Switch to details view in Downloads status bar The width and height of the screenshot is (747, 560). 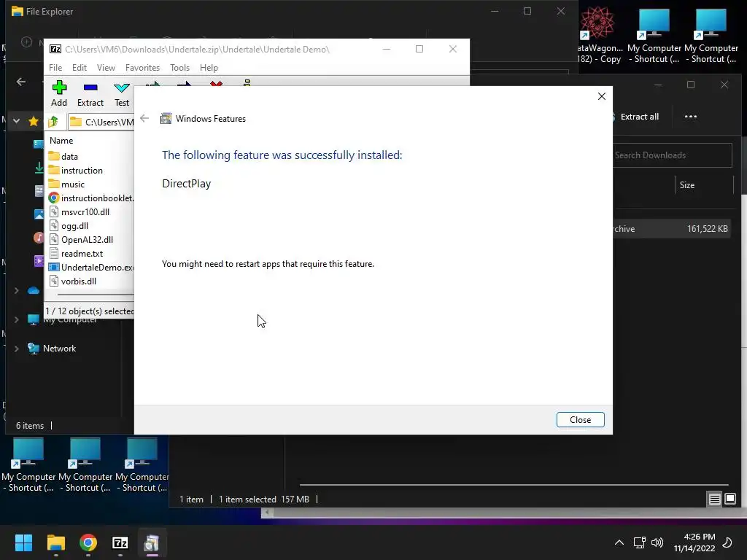coord(714,499)
